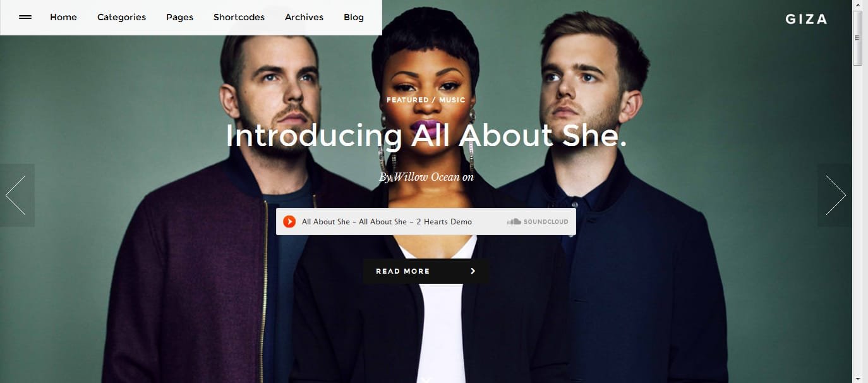This screenshot has width=868, height=383.
Task: Play the SoundCloud track
Action: (289, 222)
